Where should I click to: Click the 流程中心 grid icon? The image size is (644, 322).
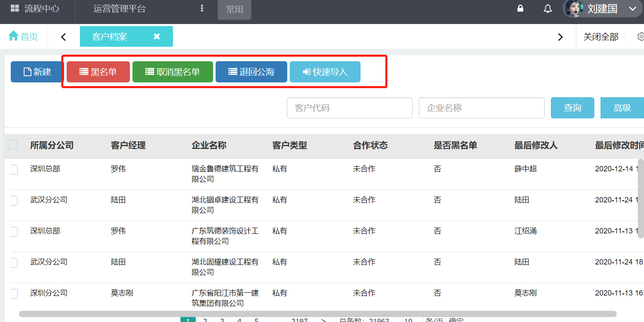point(15,9)
